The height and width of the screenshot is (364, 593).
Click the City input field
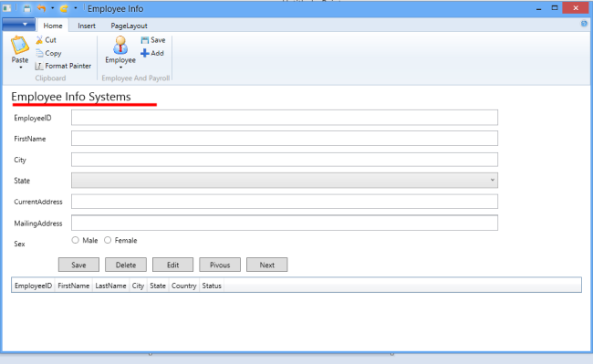(x=285, y=160)
